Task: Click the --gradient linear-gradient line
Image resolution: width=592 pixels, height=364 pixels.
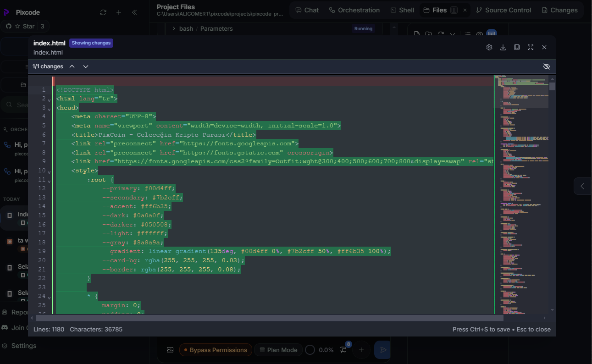Action: 246,251
